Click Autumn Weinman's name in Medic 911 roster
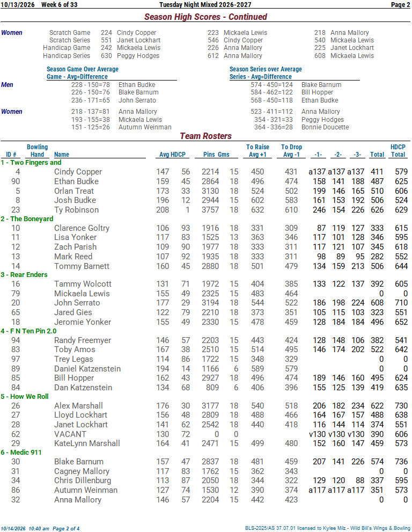The image size is (412, 532). (x=86, y=490)
